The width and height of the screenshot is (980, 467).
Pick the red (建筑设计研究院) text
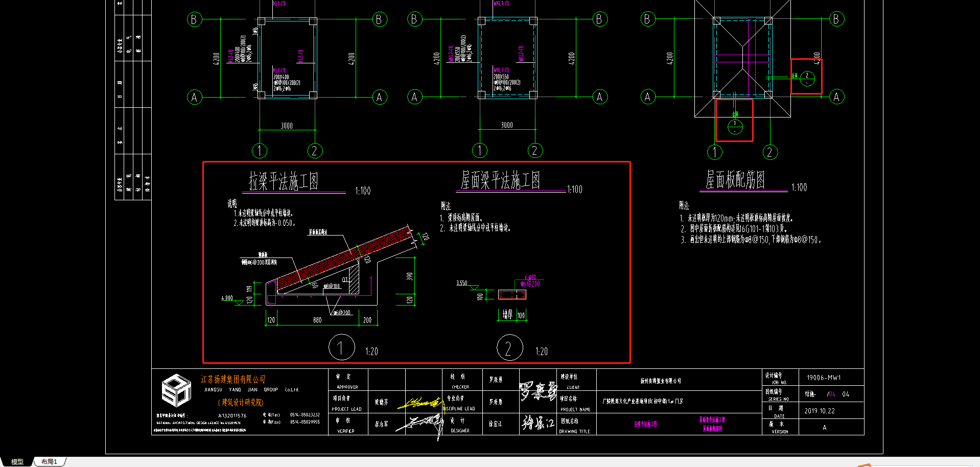click(x=241, y=403)
